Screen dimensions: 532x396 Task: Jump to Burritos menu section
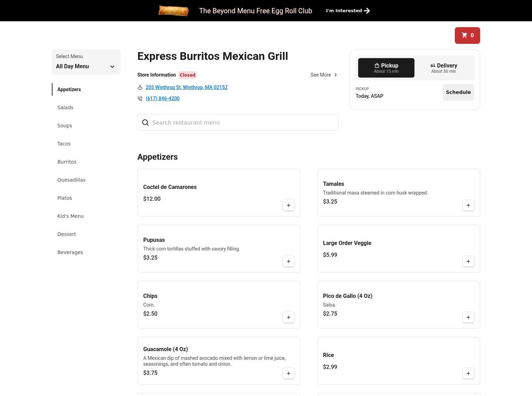point(67,162)
